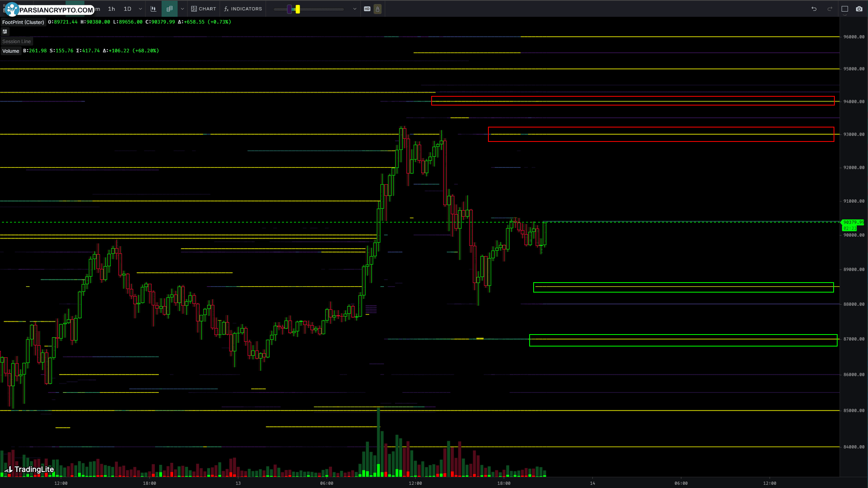Click the 96000.00 price axis label
Screen dimensions: 868x488
point(854,37)
